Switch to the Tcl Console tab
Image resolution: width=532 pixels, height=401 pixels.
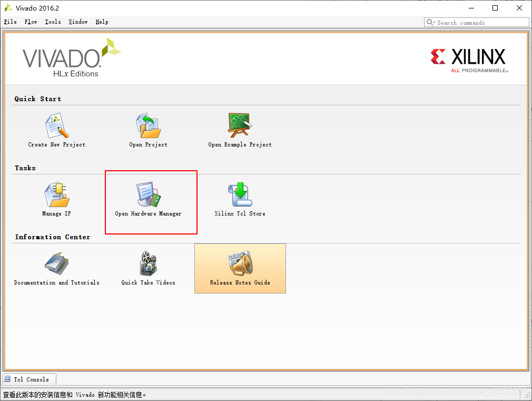tap(29, 379)
